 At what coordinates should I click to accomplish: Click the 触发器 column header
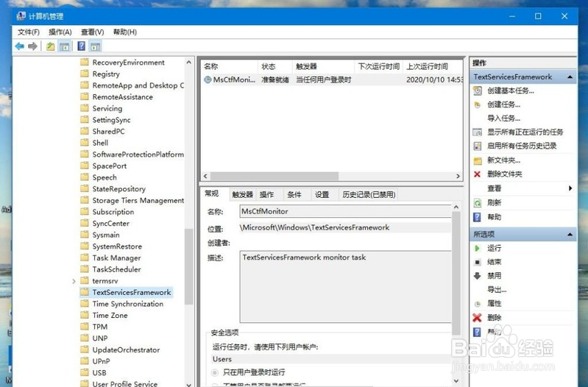point(323,66)
